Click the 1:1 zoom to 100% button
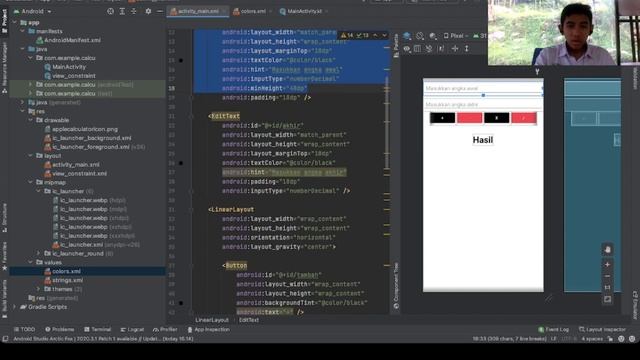Image resolution: width=640 pixels, height=360 pixels. coord(607,288)
